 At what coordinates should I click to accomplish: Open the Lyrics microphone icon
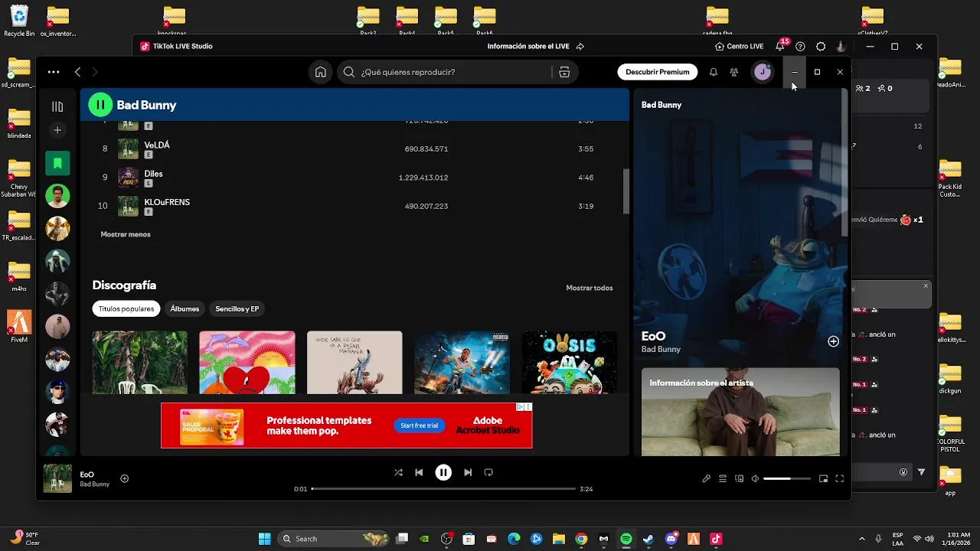[x=706, y=478]
